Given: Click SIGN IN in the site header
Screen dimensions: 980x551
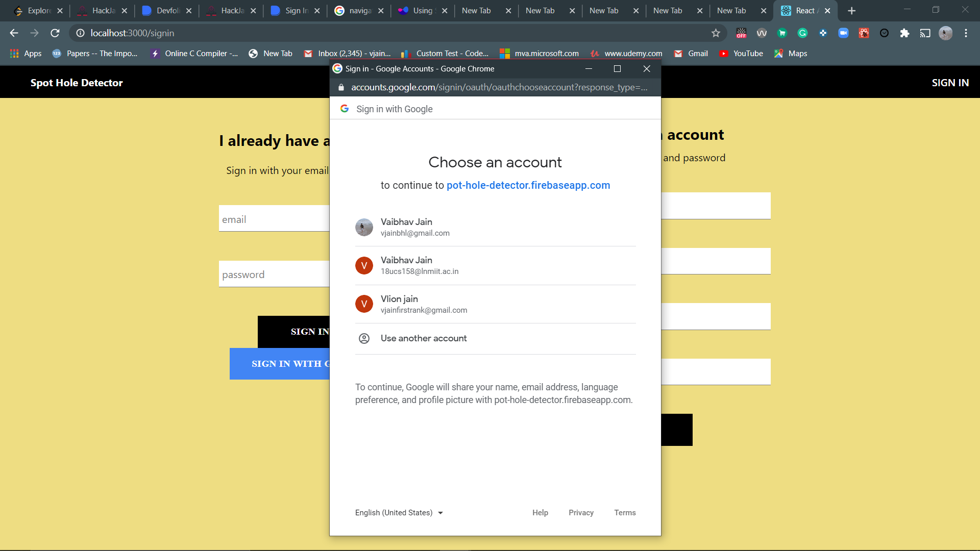Looking at the screenshot, I should [x=949, y=83].
